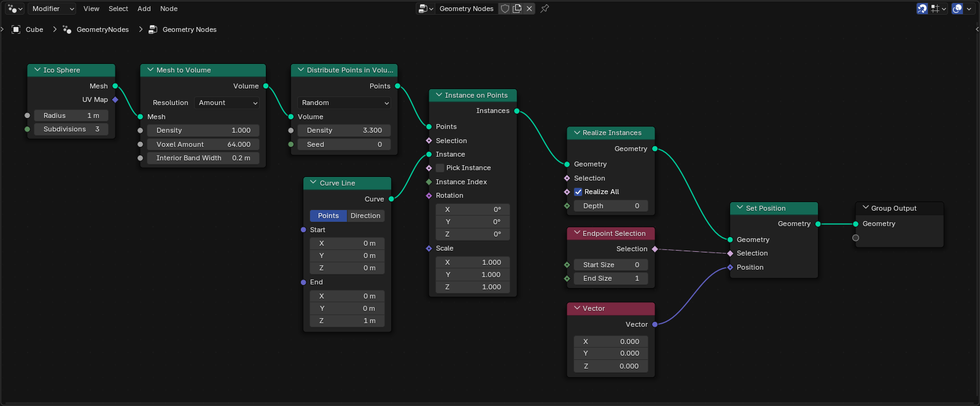The width and height of the screenshot is (980, 406).
Task: Open the Add menu
Action: tap(144, 9)
